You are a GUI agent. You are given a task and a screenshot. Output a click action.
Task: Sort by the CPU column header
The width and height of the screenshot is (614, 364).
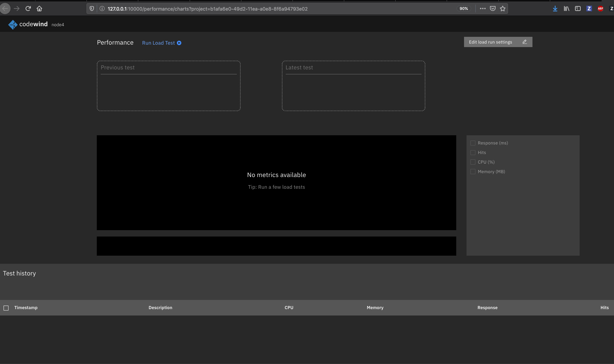click(289, 308)
